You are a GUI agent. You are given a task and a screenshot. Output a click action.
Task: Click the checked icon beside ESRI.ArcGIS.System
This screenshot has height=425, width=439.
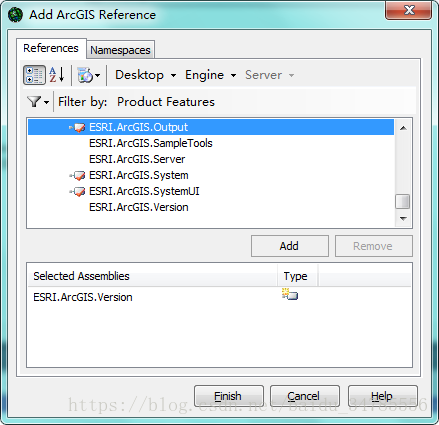pos(78,175)
